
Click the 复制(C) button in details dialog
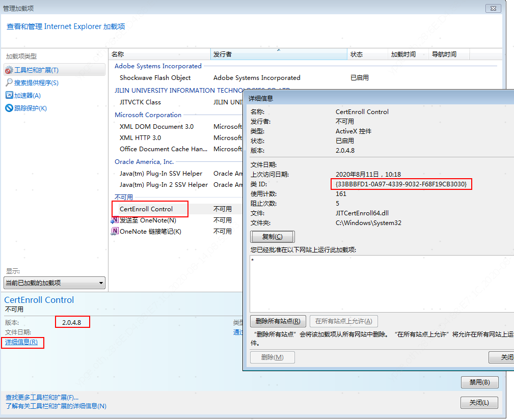point(273,237)
